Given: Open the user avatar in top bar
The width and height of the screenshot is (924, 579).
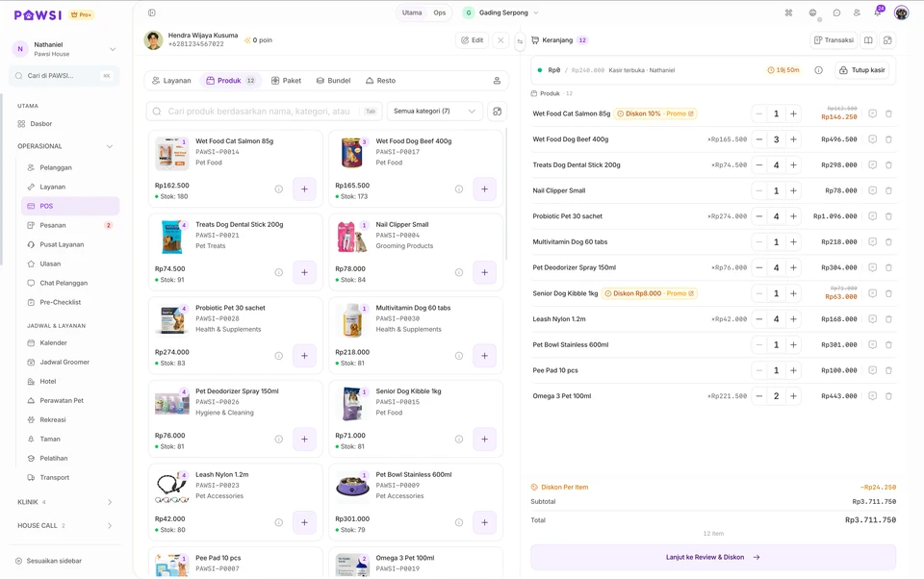Looking at the screenshot, I should pyautogui.click(x=901, y=13).
